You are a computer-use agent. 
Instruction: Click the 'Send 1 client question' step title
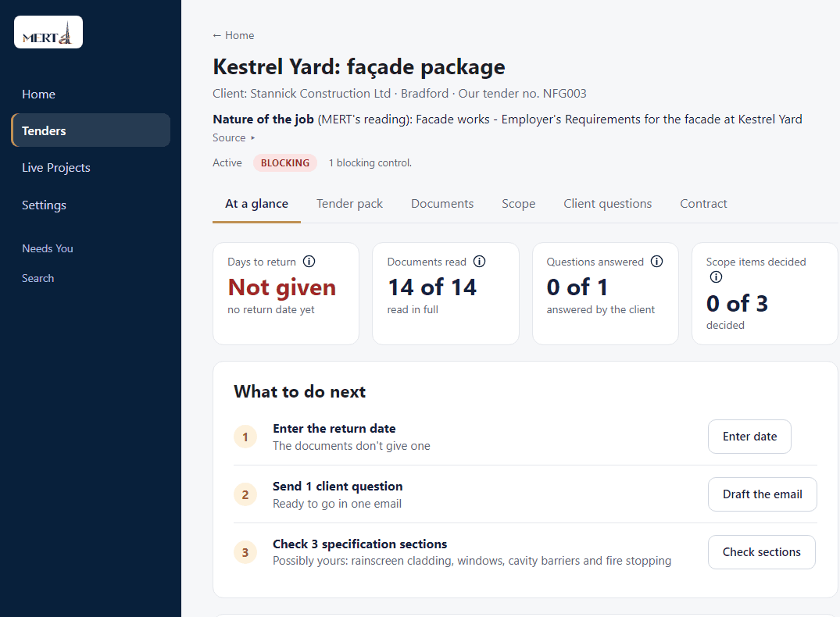pos(338,487)
